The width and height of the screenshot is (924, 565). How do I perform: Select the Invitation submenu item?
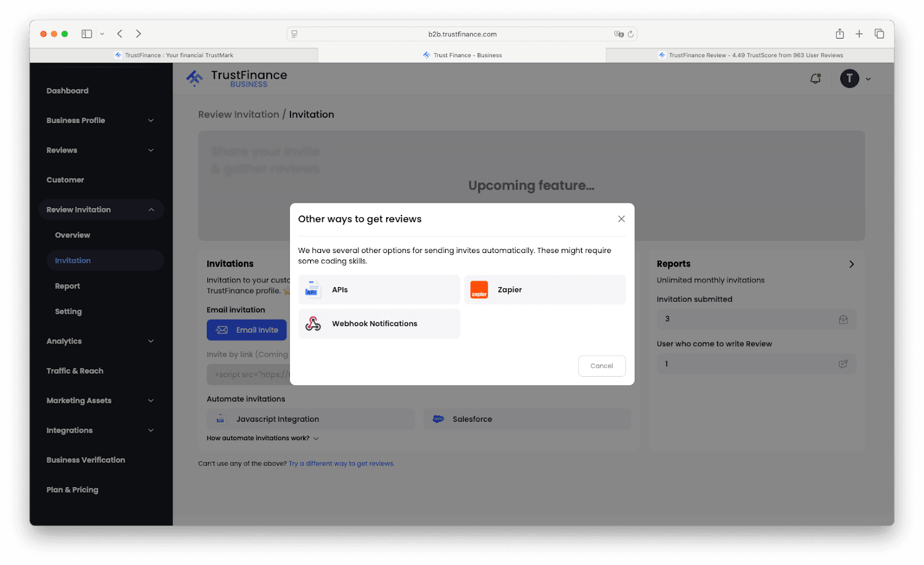105,261
